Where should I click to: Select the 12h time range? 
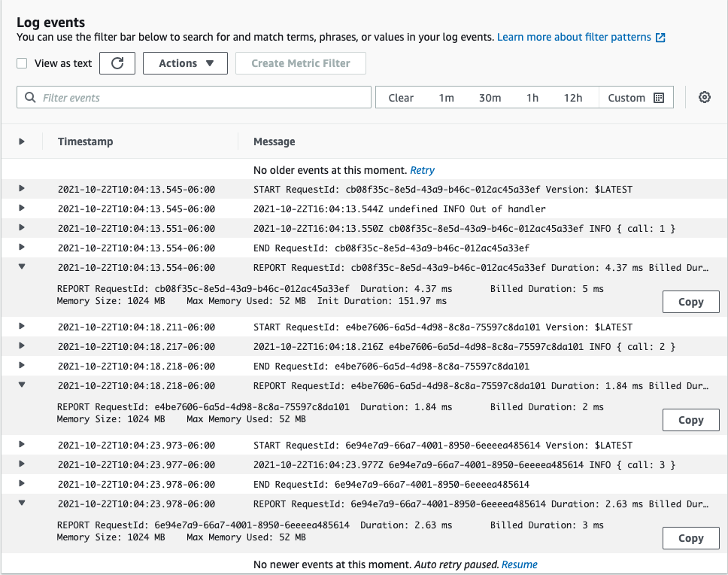click(573, 98)
